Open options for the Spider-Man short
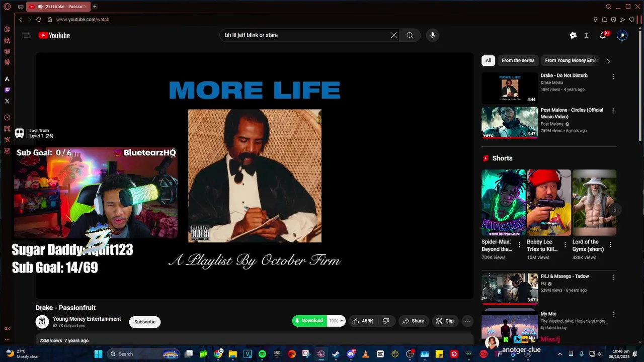 tap(520, 244)
